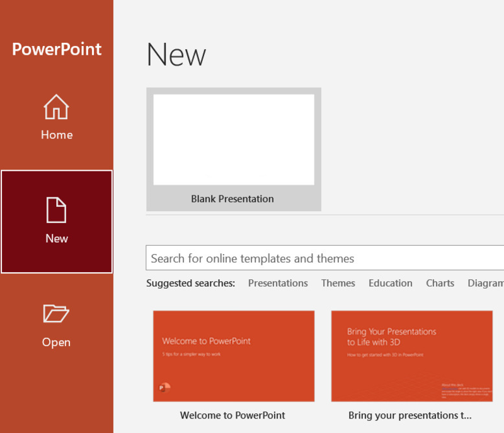504x433 pixels.
Task: Pick the Education suggested search
Action: click(390, 283)
